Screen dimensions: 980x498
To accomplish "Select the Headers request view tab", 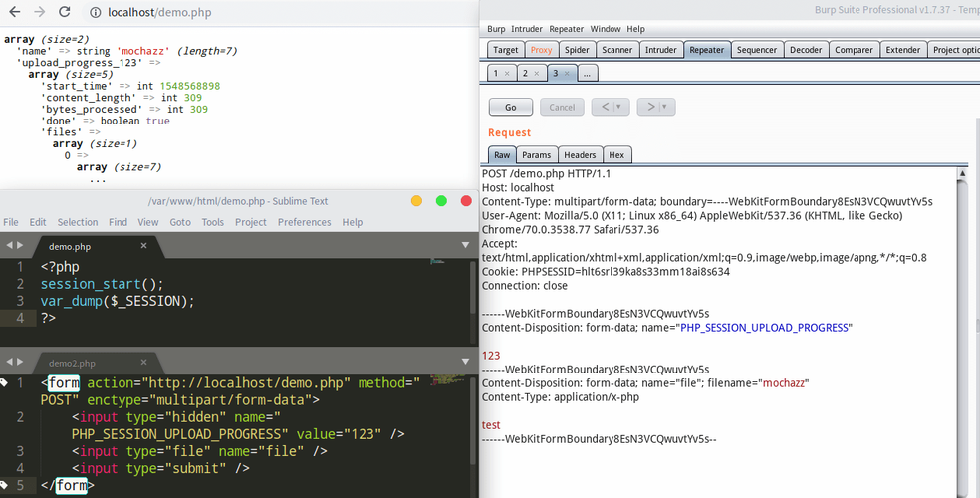I will [580, 155].
